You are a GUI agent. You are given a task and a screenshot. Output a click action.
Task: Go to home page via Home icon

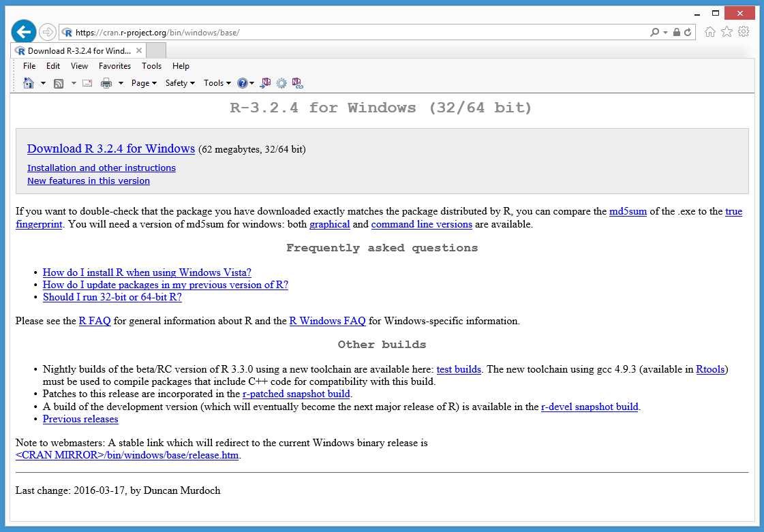pos(709,31)
